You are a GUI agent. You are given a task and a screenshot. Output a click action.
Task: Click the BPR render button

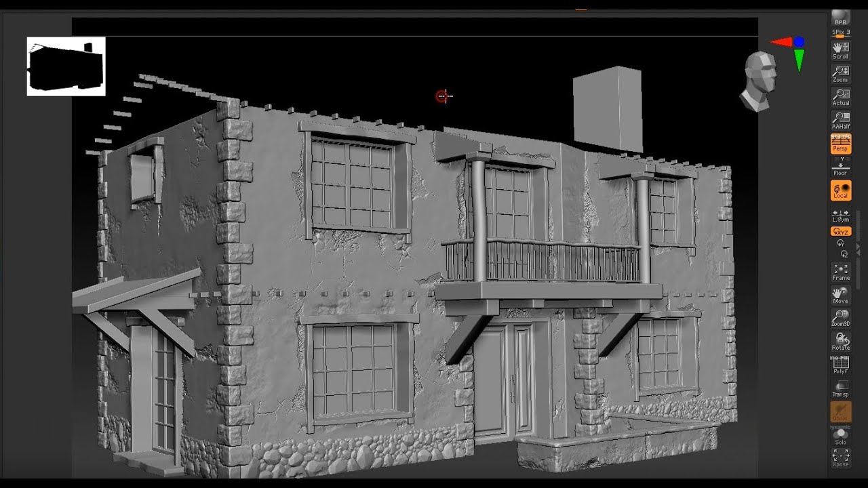click(x=841, y=18)
